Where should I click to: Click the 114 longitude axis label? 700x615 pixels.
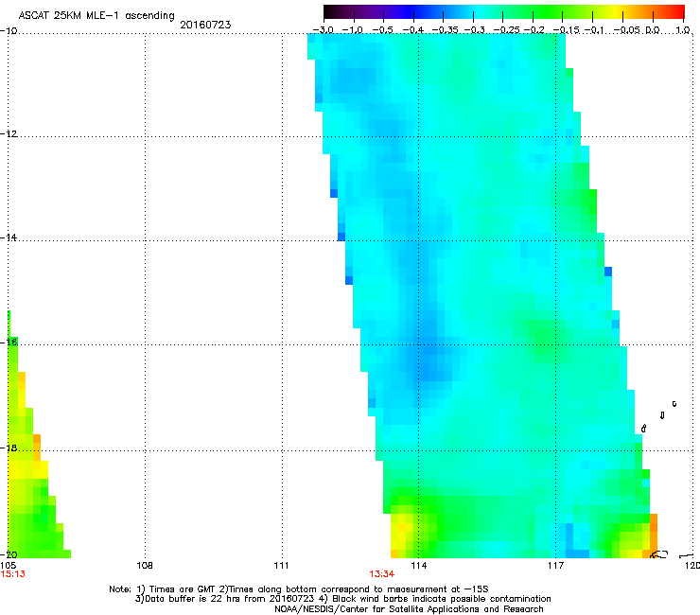(419, 566)
